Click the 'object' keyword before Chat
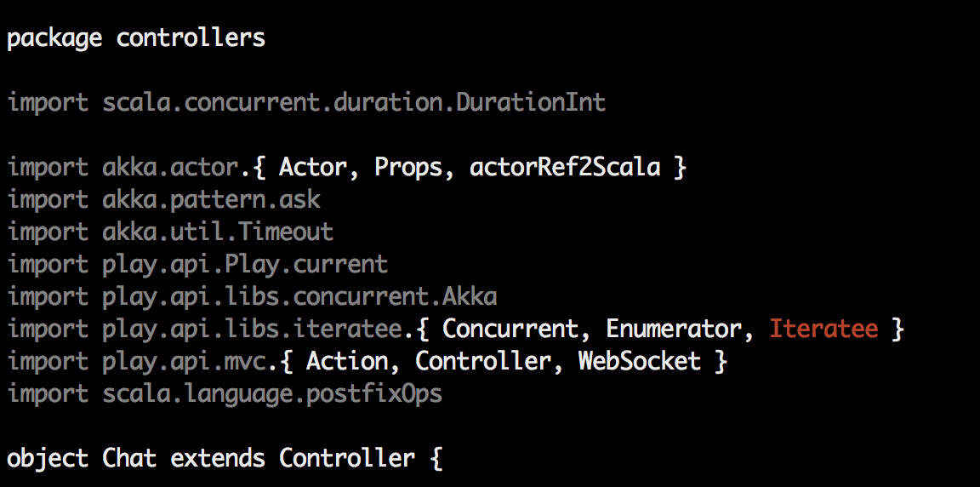 (48, 458)
